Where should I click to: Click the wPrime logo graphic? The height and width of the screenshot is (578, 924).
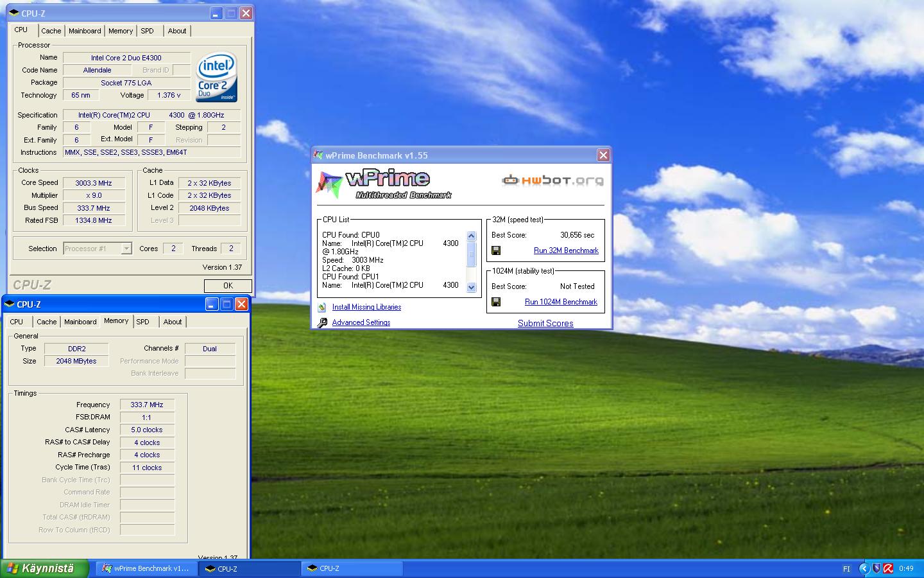pos(385,184)
